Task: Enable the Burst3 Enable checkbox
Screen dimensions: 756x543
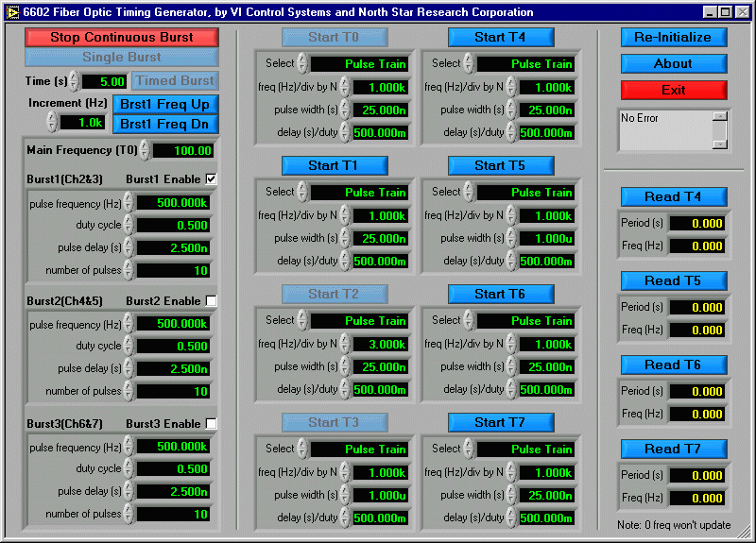Action: pyautogui.click(x=211, y=423)
